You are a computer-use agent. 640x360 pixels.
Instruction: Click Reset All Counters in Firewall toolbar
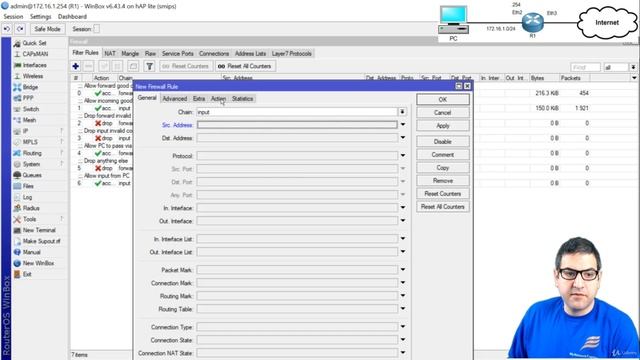click(x=245, y=66)
